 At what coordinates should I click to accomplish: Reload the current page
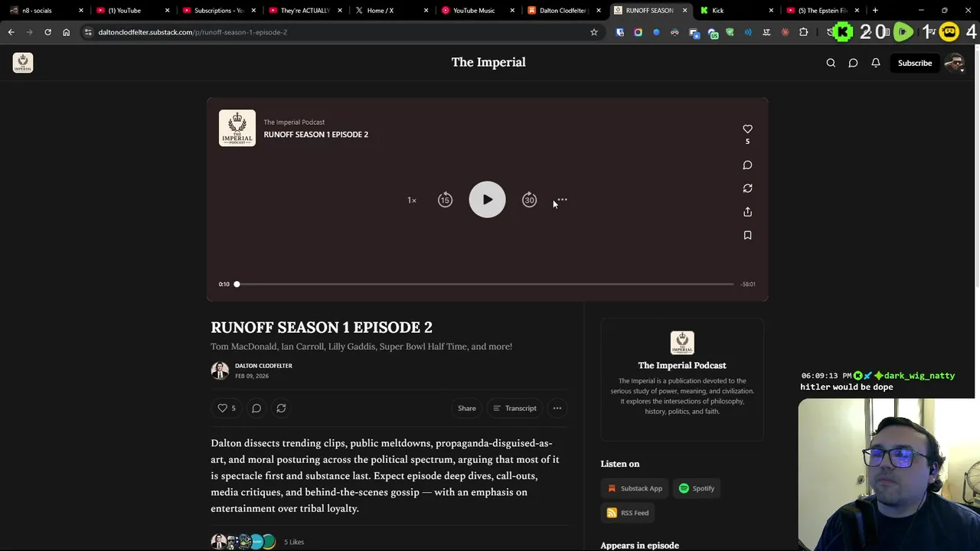point(47,32)
